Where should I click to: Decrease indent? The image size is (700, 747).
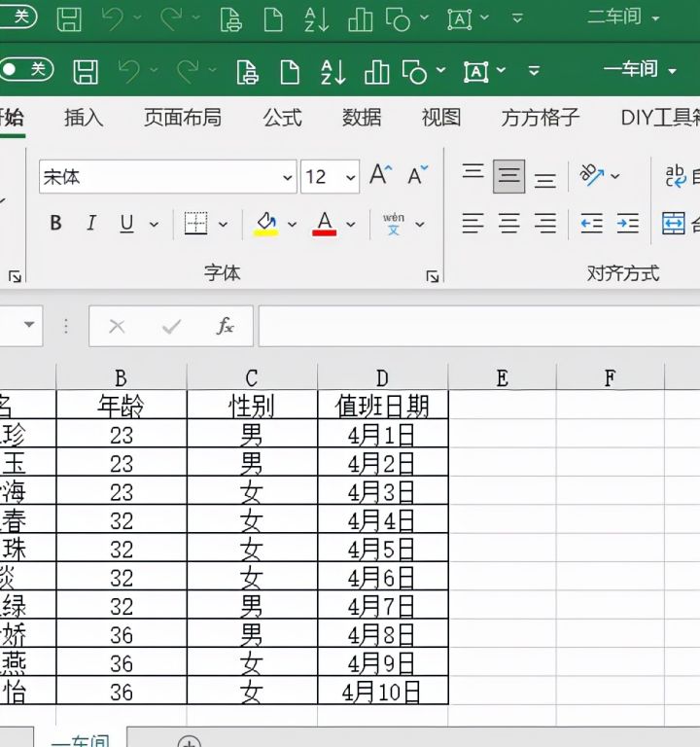[591, 223]
